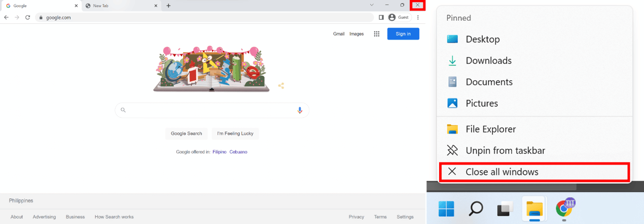Viewport: 644px width, 224px height.
Task: Open the Gmail link
Action: coord(339,34)
